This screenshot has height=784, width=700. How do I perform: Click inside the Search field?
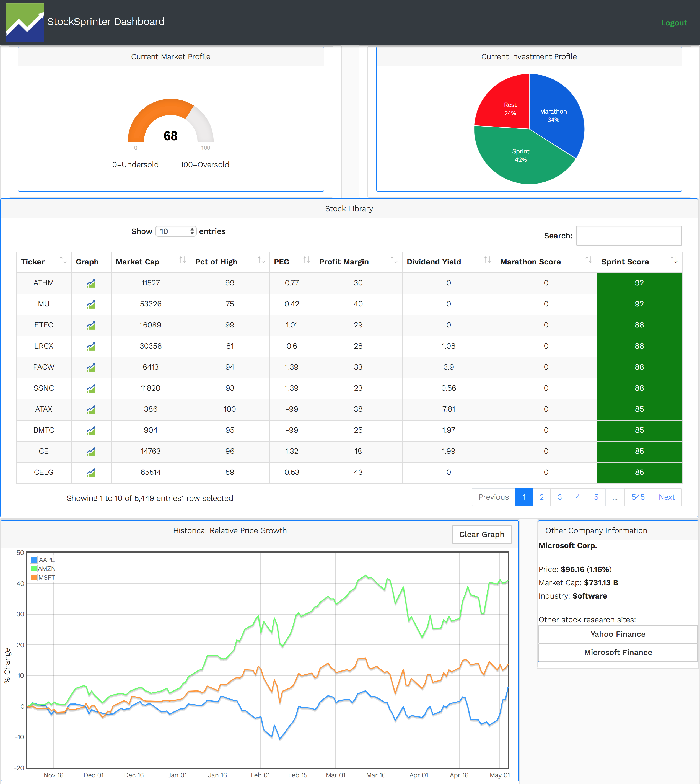[629, 235]
